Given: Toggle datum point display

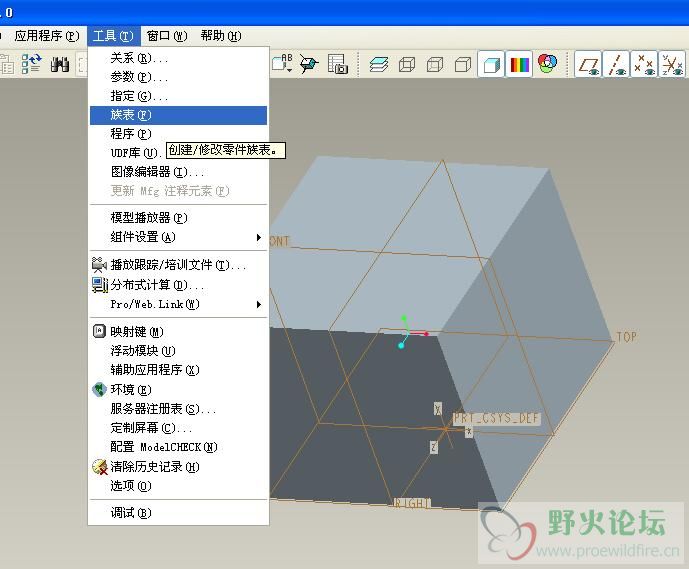Looking at the screenshot, I should (x=644, y=65).
